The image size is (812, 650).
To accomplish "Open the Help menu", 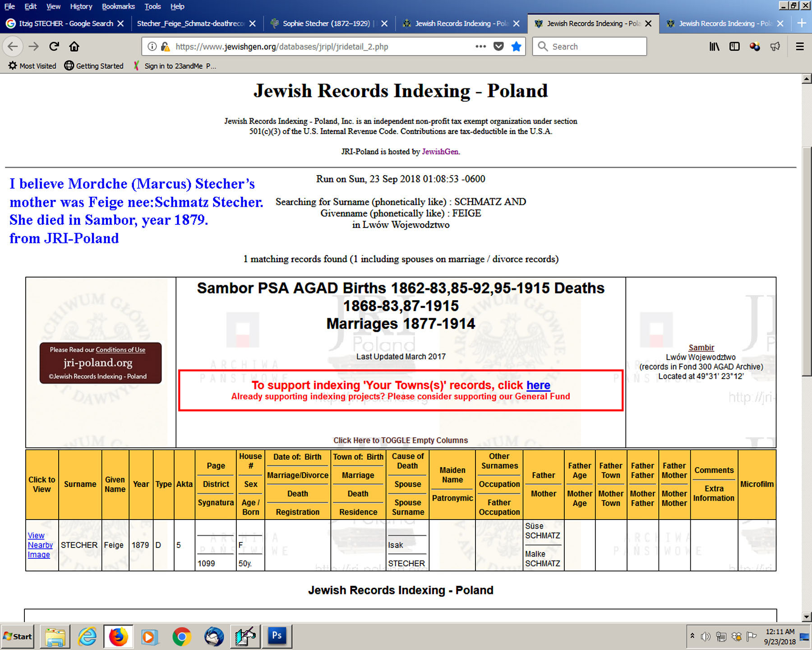I will tap(177, 6).
